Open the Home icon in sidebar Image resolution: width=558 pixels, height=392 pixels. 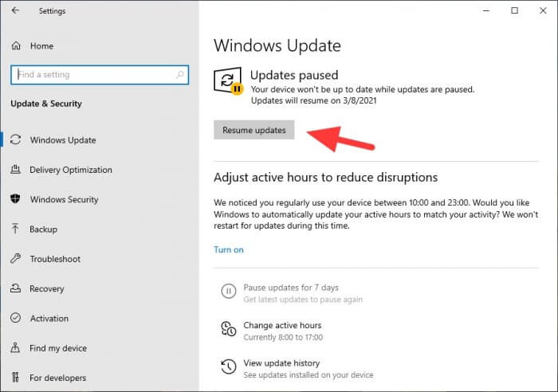tap(16, 46)
